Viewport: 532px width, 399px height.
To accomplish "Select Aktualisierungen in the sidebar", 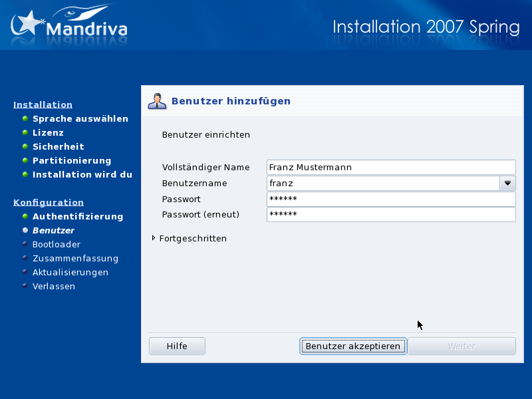I will pyautogui.click(x=70, y=273).
